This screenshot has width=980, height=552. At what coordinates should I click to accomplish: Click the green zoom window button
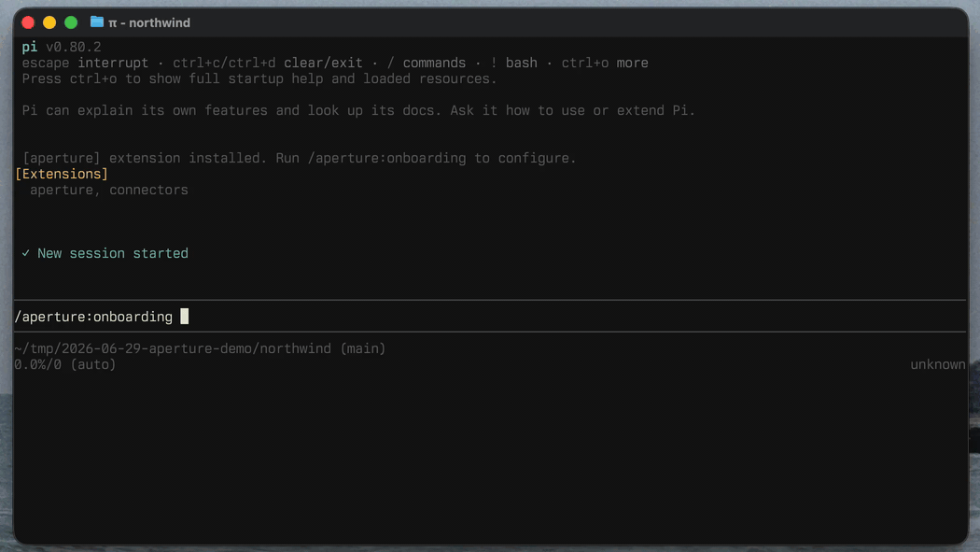pyautogui.click(x=71, y=22)
